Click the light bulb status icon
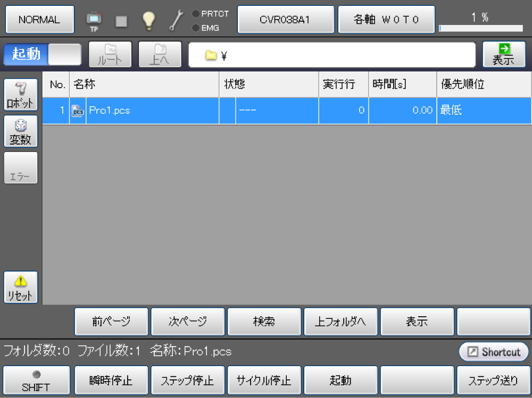532x398 pixels. coord(148,20)
